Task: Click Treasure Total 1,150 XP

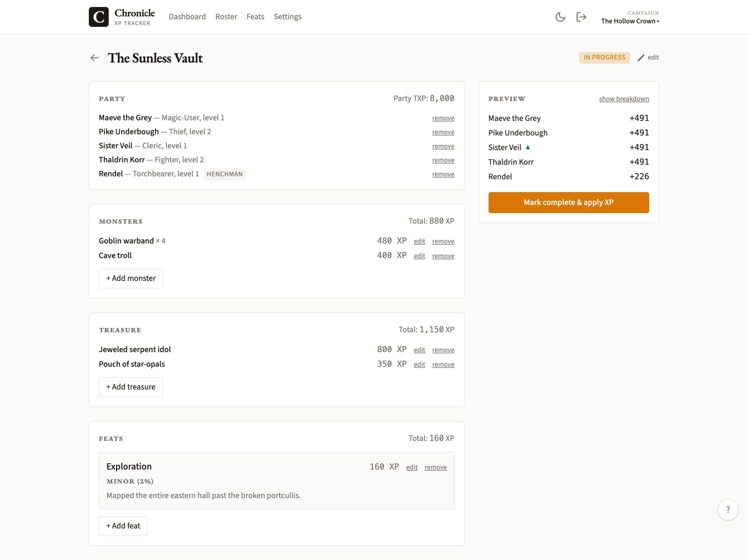Action: coord(426,330)
